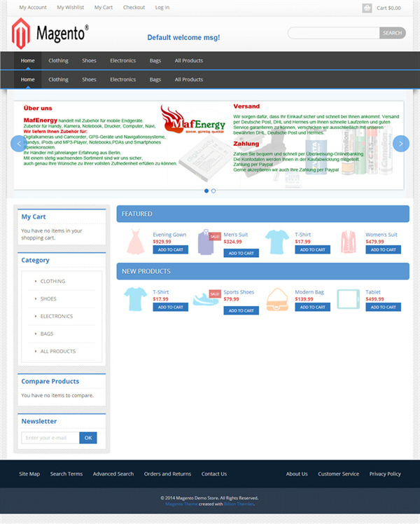
Task: Click the SEARCH button in header
Action: point(392,33)
